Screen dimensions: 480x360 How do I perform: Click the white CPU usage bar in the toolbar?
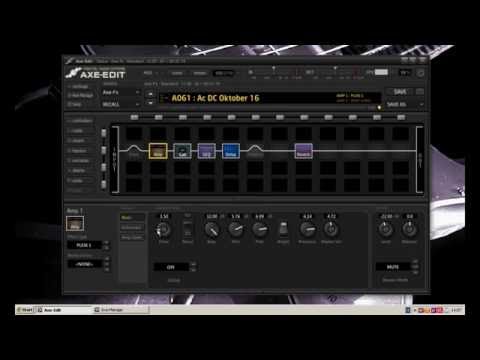(381, 72)
